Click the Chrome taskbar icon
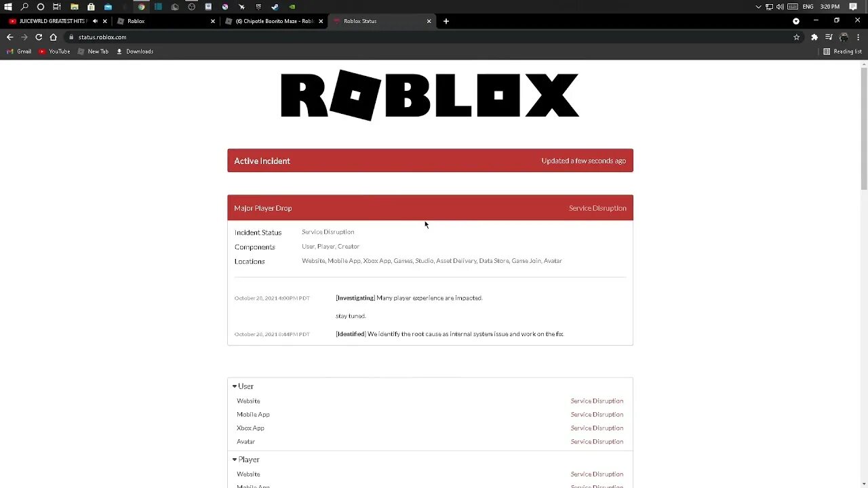Screen dimensions: 868x488 pyautogui.click(x=141, y=7)
